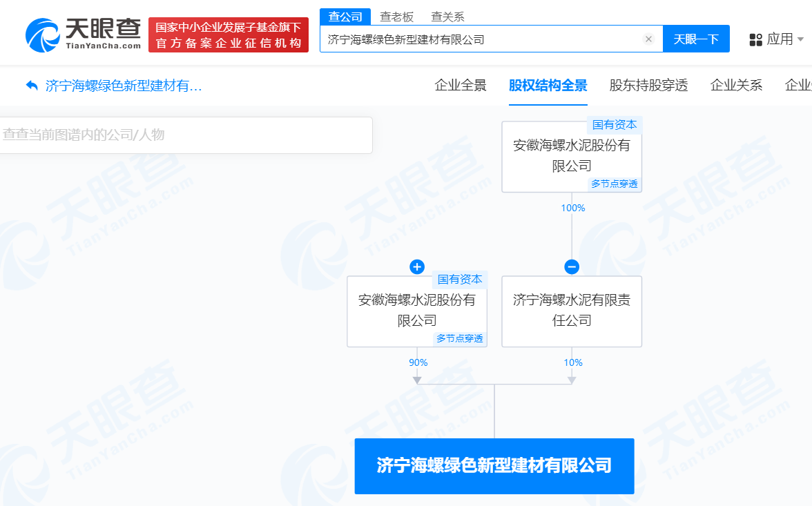Click the clear (×) icon in search box
The width and height of the screenshot is (812, 506).
pos(648,39)
